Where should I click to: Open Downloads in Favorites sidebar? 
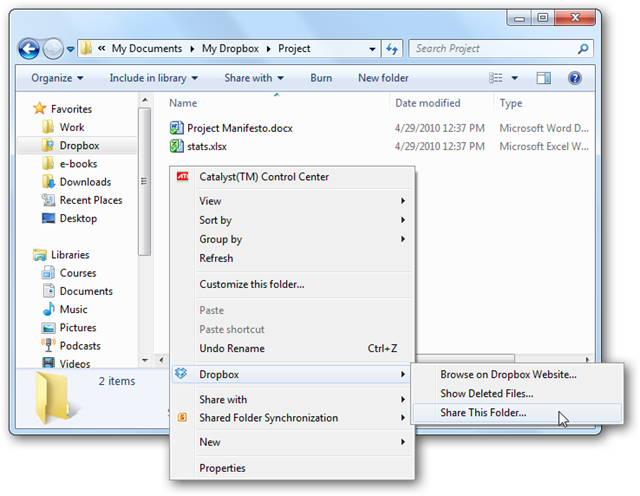(x=85, y=182)
